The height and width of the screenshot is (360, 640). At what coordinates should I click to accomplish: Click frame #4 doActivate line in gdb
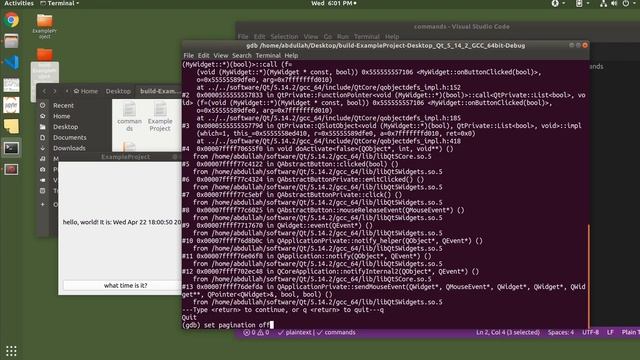(x=318, y=149)
